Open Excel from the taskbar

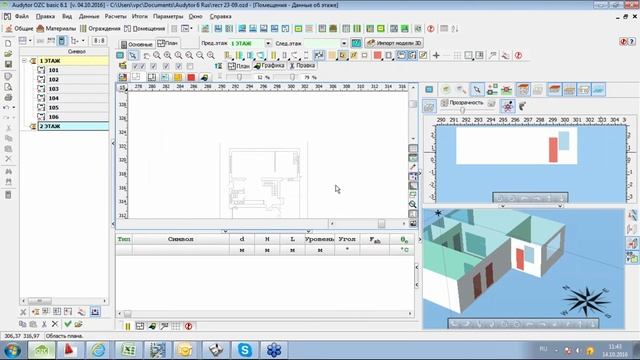click(x=128, y=350)
